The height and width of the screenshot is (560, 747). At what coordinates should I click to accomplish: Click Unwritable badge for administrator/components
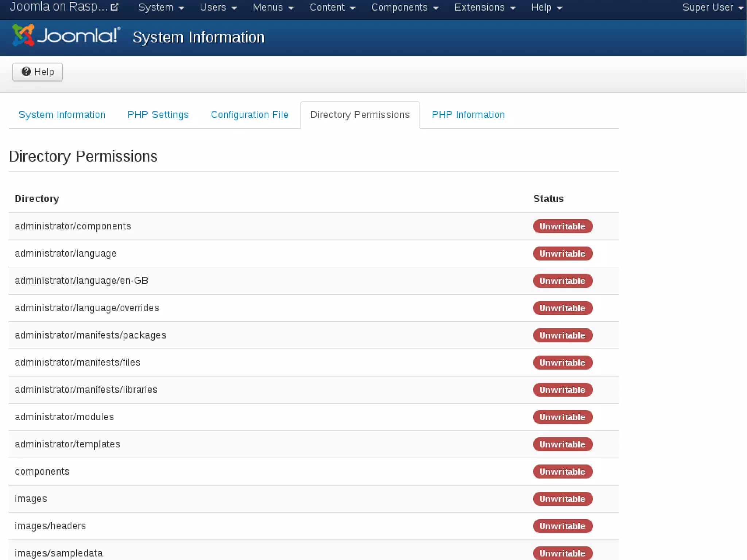[562, 226]
